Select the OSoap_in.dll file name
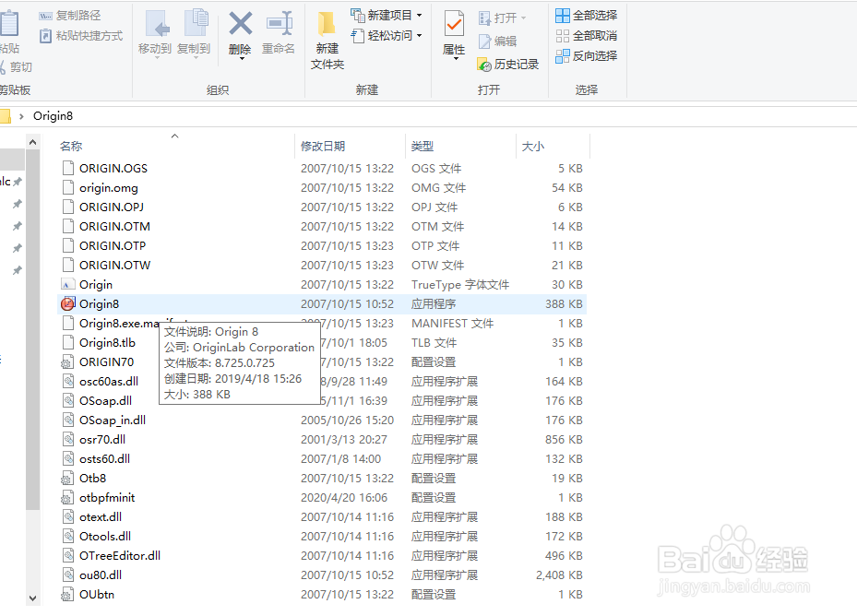 (x=113, y=421)
